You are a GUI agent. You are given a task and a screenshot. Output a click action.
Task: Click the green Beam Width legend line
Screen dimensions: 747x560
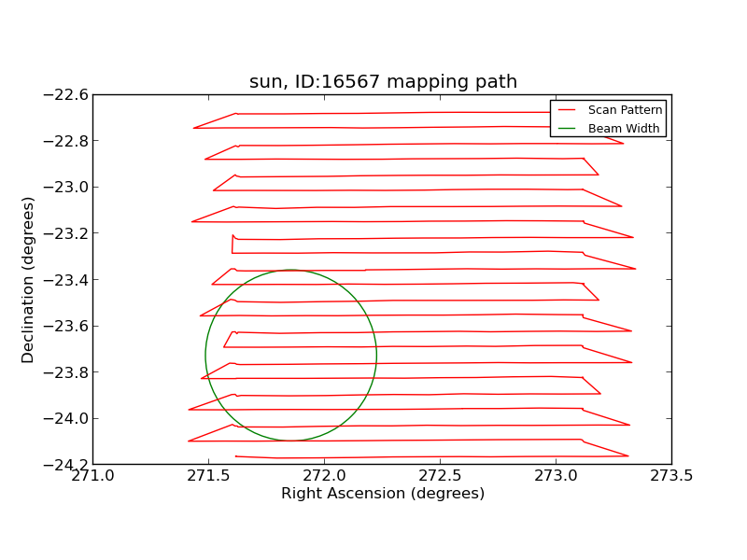567,129
